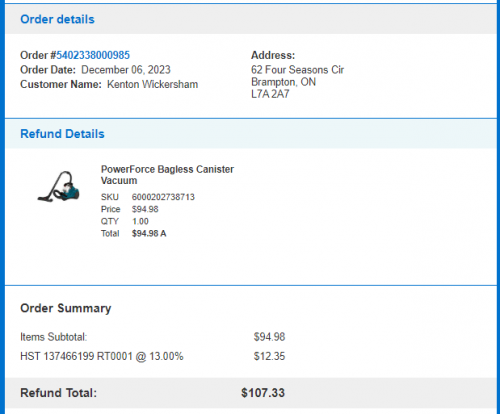Image resolution: width=500 pixels, height=414 pixels.
Task: Click the Refund Total label
Action: click(58, 393)
